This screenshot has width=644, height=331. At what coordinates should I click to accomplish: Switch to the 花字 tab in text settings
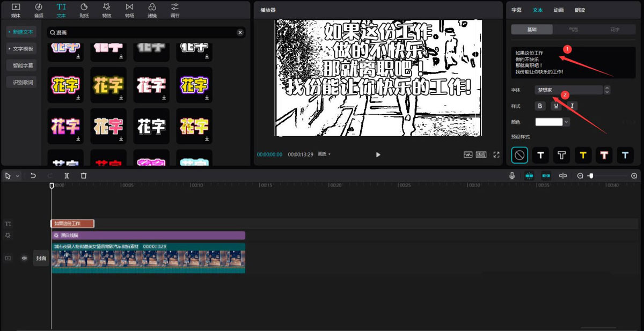(x=615, y=30)
